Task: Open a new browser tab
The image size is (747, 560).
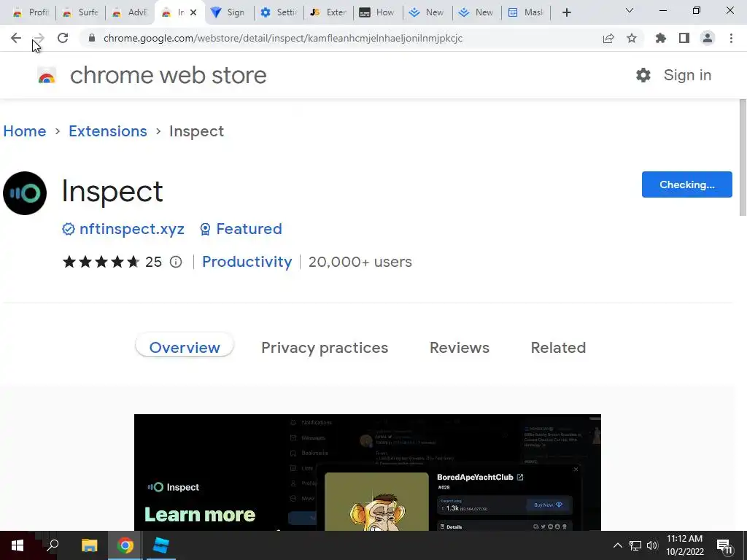Action: [566, 12]
